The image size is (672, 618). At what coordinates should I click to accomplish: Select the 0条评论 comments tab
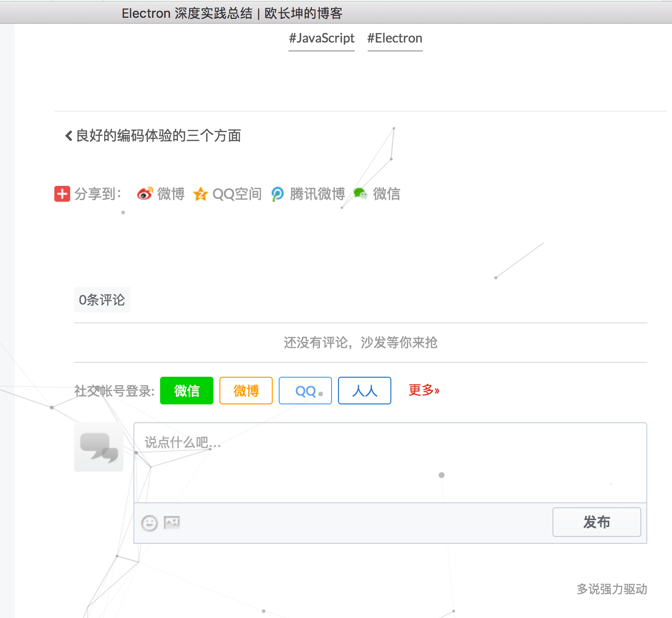102,300
